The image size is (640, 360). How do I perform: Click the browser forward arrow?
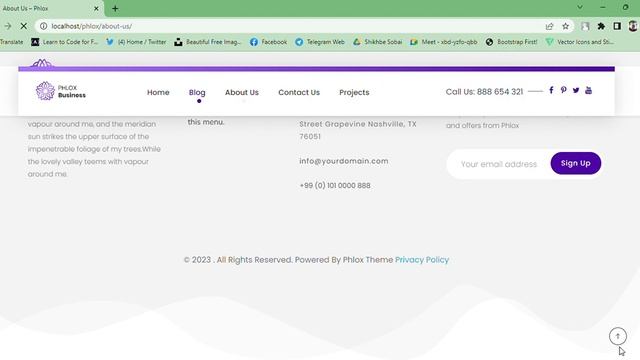[x=8, y=26]
